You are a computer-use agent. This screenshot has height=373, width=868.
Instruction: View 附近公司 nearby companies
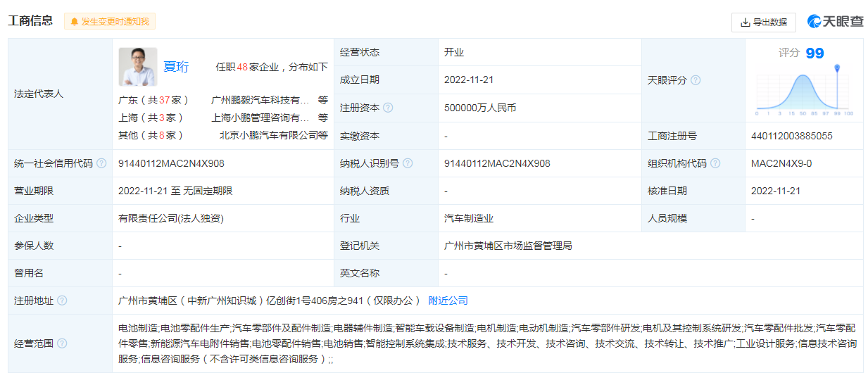(448, 301)
